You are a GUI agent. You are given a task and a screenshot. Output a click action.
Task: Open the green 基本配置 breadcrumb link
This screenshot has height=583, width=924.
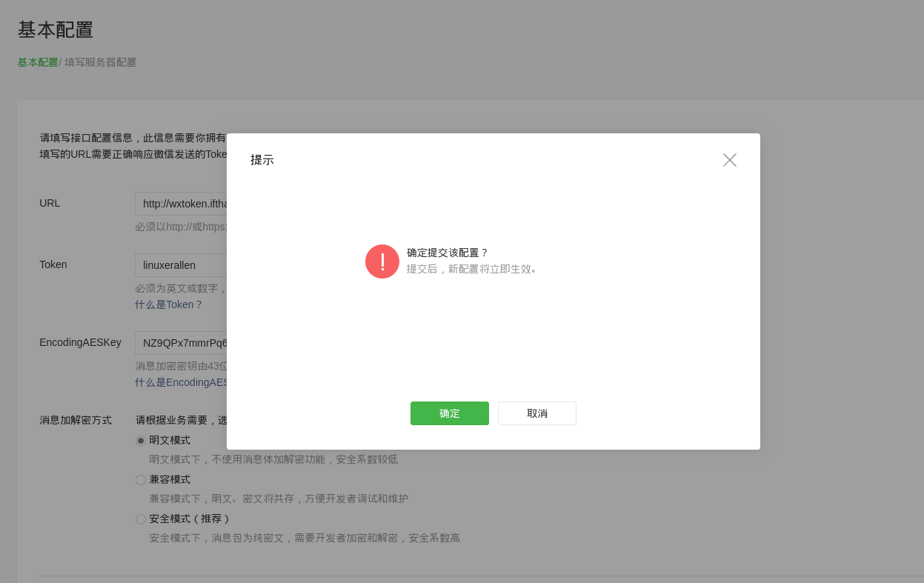coord(38,62)
